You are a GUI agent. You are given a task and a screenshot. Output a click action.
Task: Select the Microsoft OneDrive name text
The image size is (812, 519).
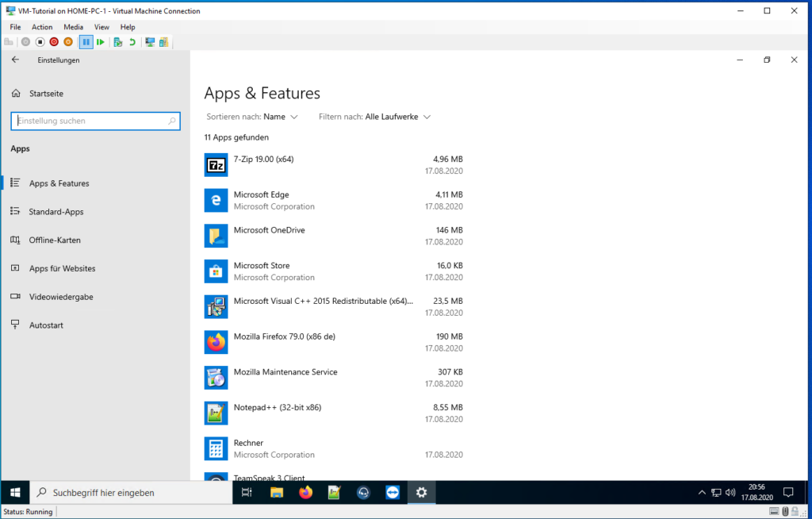(x=270, y=230)
